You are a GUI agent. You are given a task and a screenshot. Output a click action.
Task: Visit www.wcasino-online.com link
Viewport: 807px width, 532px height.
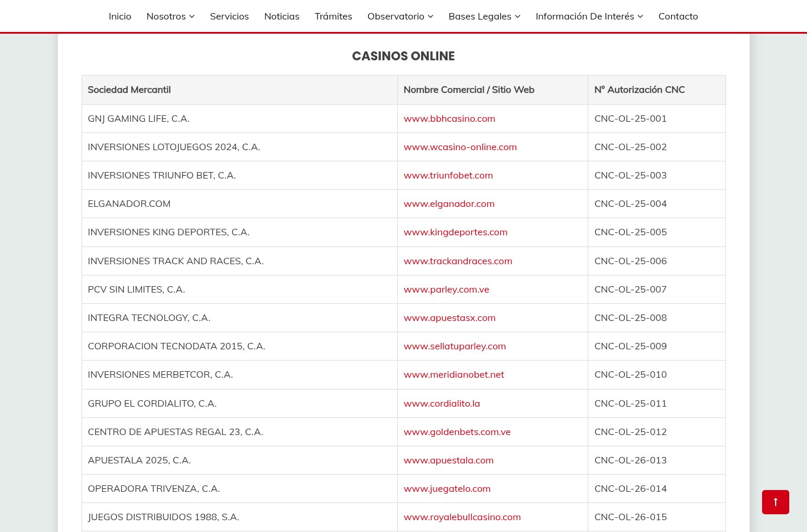tap(460, 147)
